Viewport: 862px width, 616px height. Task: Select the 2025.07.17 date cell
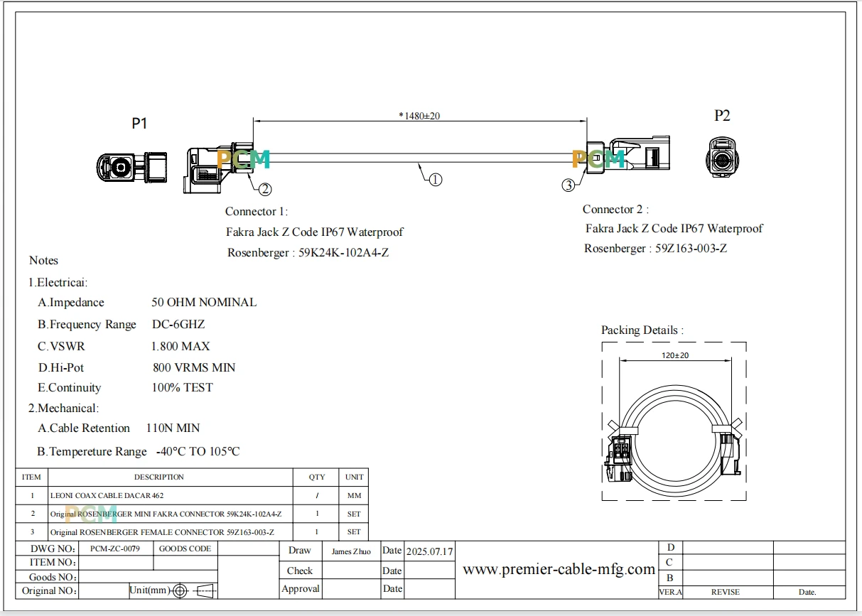(x=429, y=551)
